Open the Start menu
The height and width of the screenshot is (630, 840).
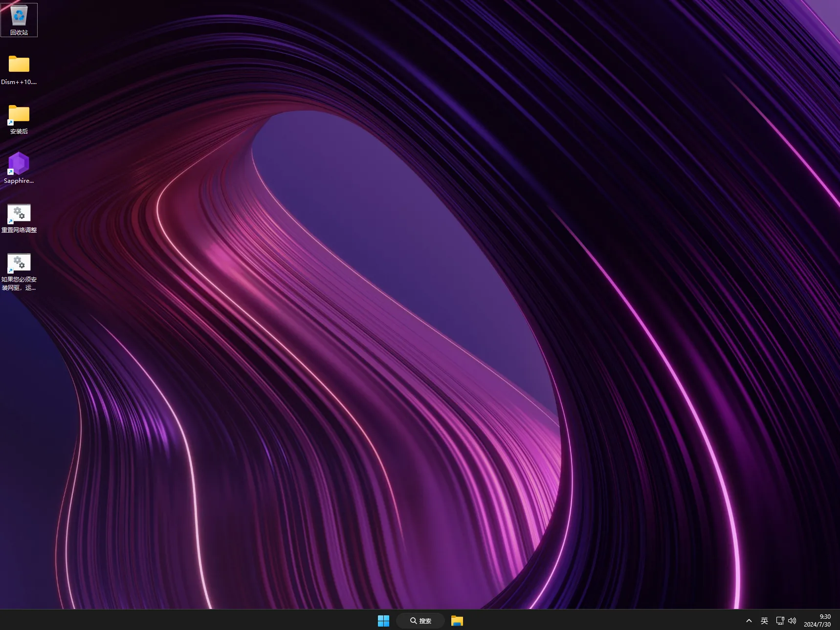click(384, 621)
